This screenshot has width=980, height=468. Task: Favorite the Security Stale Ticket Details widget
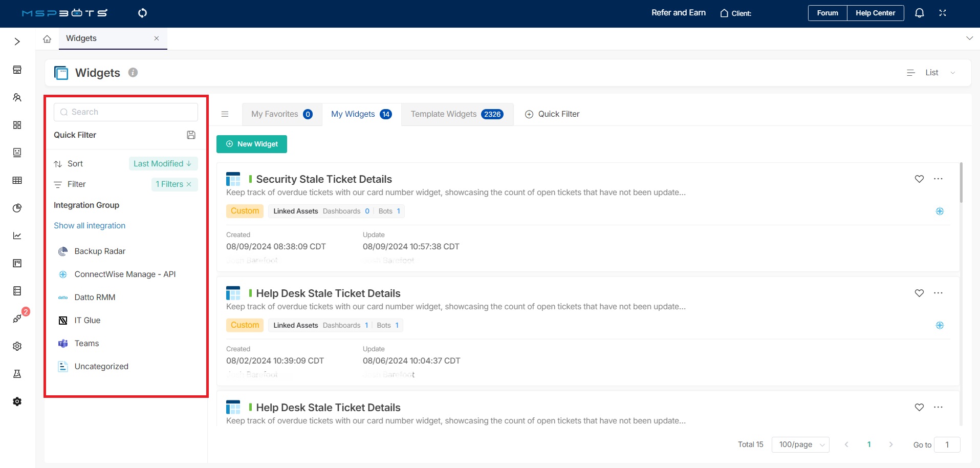919,179
